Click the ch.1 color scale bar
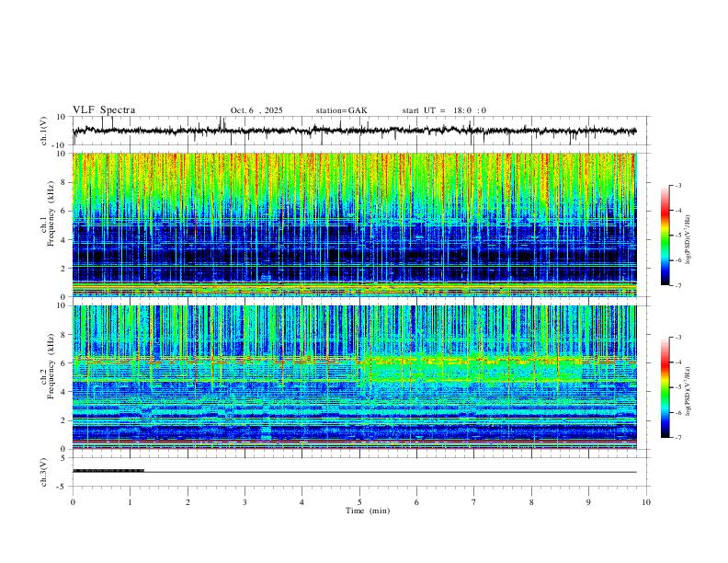Image resolution: width=728 pixels, height=563 pixels. pyautogui.click(x=665, y=236)
